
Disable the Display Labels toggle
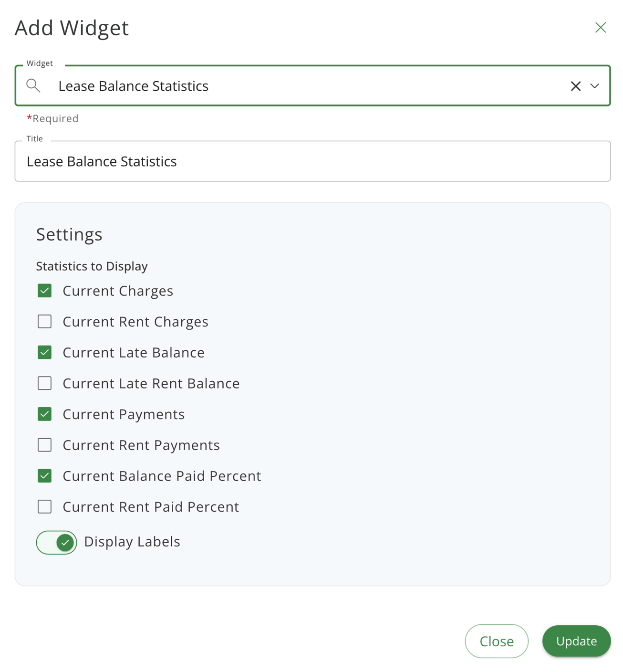pyautogui.click(x=56, y=542)
